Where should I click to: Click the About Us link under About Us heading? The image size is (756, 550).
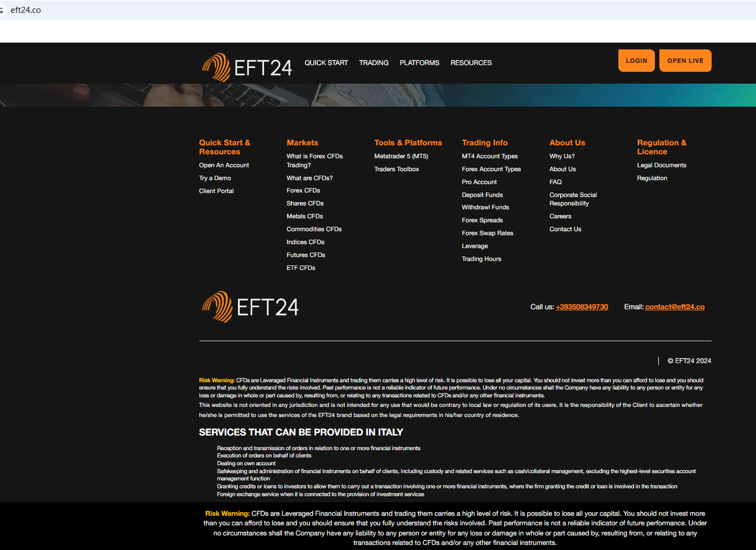coord(563,169)
